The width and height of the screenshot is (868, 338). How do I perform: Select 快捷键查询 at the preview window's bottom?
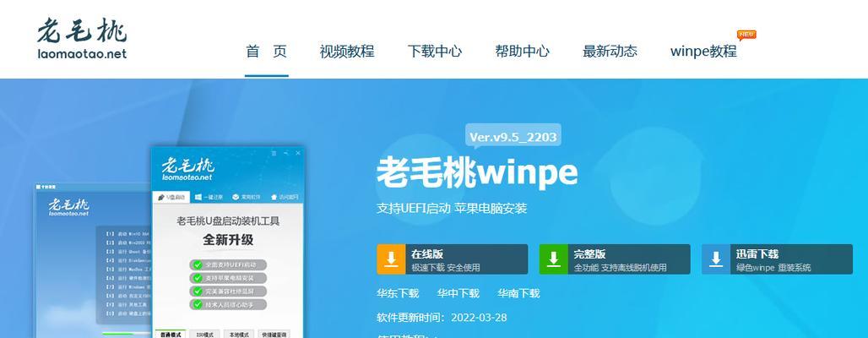(274, 334)
